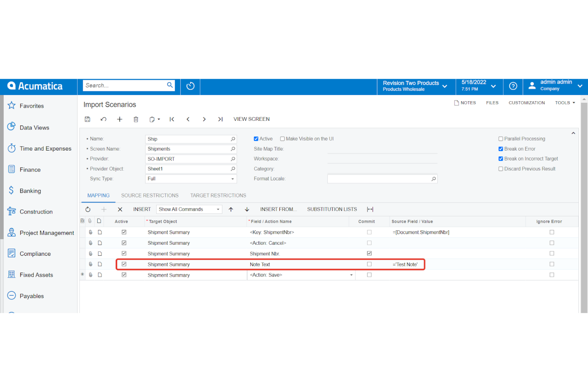Screen dimensions: 588x392
Task: Click the fit-to-width columns icon
Action: tap(370, 209)
